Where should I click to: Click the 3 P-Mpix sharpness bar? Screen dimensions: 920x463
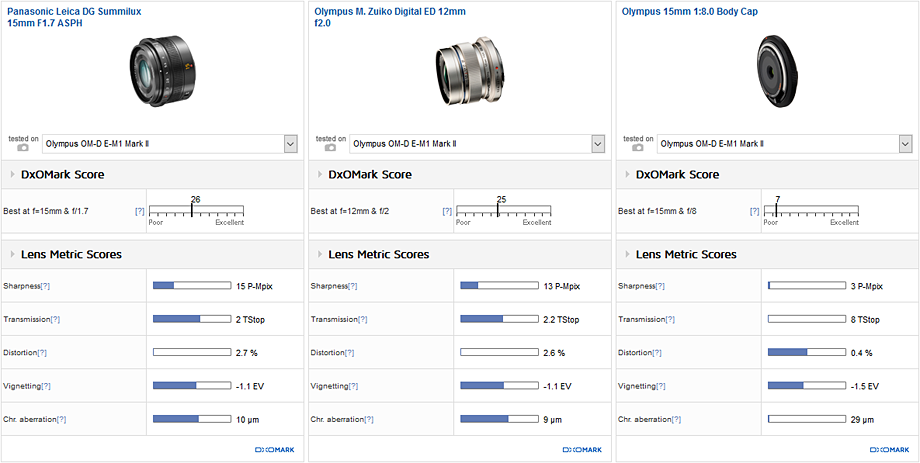tap(807, 286)
